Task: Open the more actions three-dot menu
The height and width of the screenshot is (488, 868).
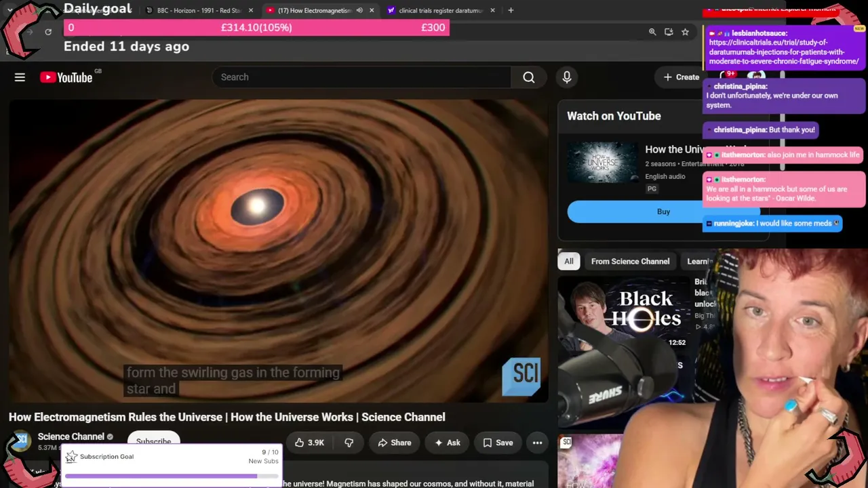Action: (537, 443)
